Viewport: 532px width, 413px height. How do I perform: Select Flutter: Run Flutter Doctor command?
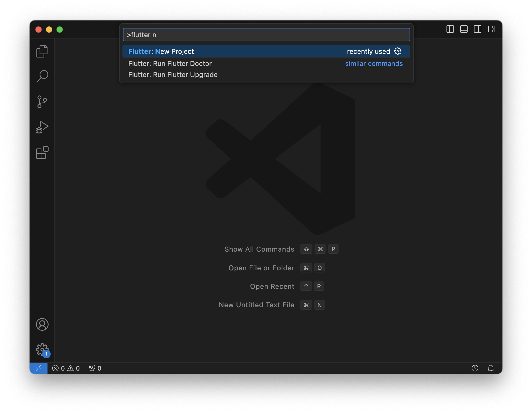tap(170, 63)
